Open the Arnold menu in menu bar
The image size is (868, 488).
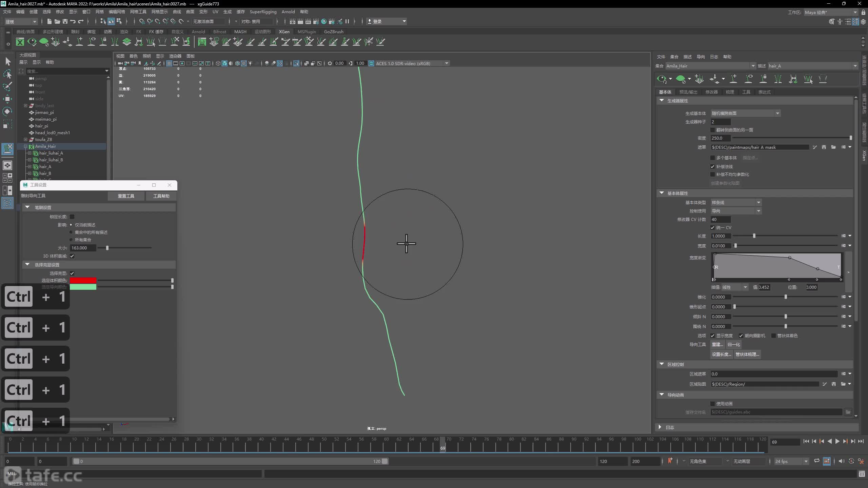pyautogui.click(x=288, y=12)
